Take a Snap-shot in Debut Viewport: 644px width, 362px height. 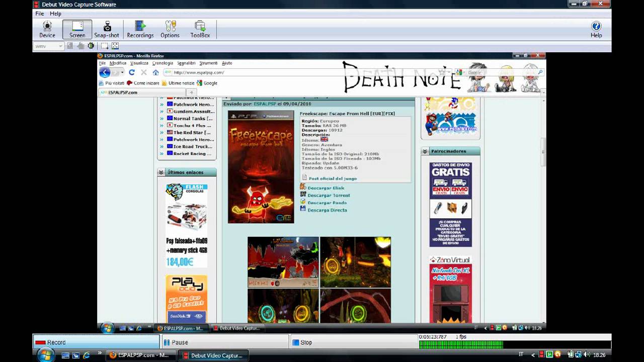(107, 30)
